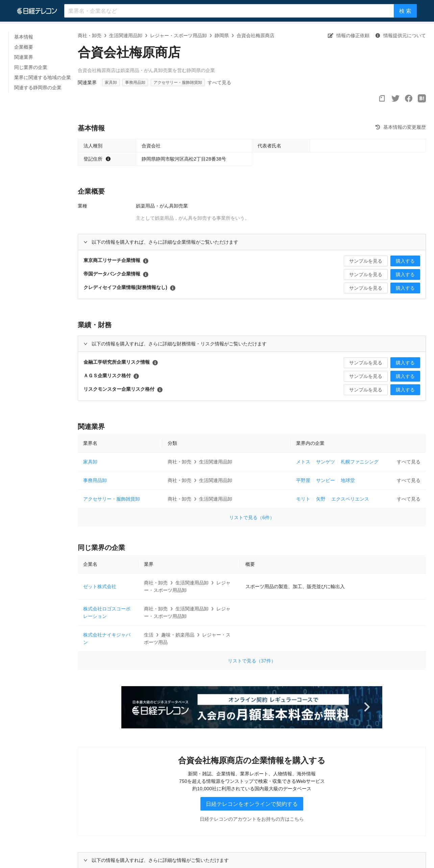The height and width of the screenshot is (868, 434).
Task: Open 株式会社ナイキジャパン company page
Action: [x=107, y=638]
